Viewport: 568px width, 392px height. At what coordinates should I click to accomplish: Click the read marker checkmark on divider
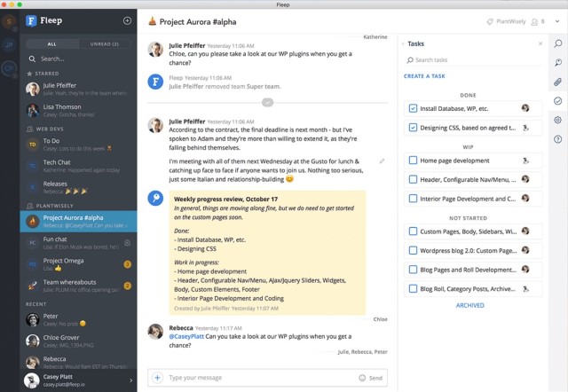tap(267, 102)
